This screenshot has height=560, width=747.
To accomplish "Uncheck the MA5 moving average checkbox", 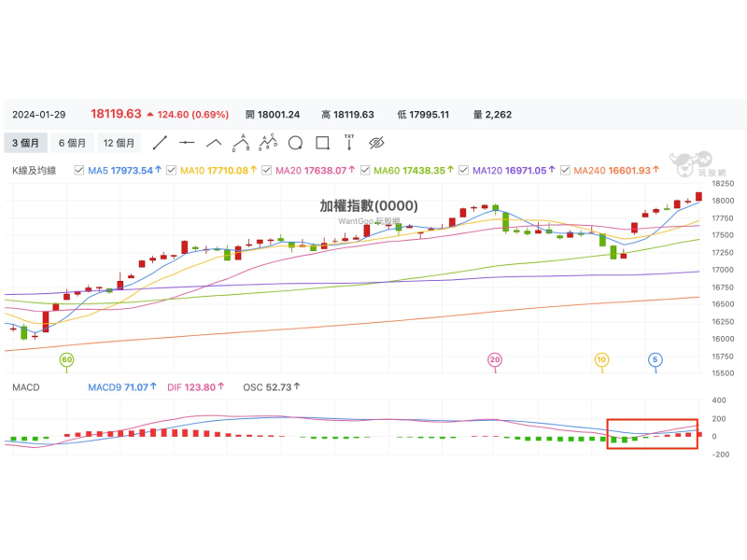I will click(x=78, y=171).
